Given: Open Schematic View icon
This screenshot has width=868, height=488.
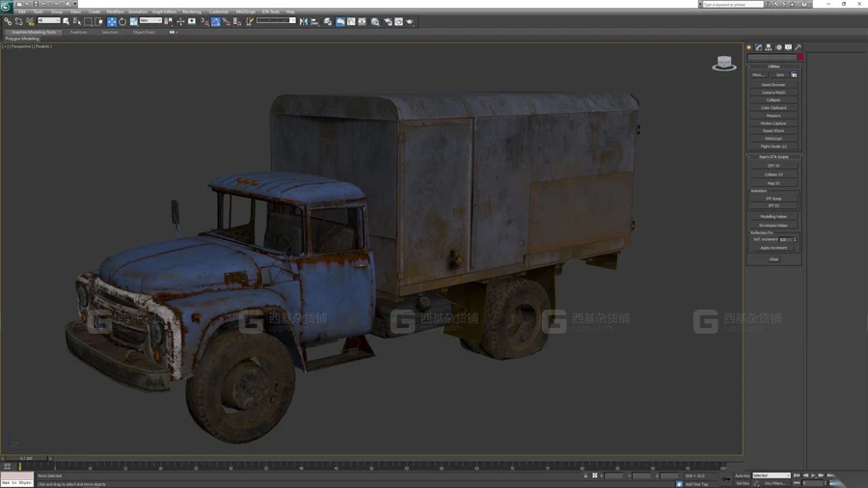Looking at the screenshot, I should click(x=362, y=21).
